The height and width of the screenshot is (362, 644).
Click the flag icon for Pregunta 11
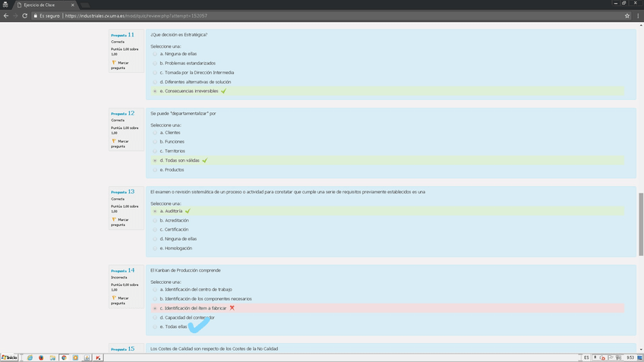[x=114, y=62]
